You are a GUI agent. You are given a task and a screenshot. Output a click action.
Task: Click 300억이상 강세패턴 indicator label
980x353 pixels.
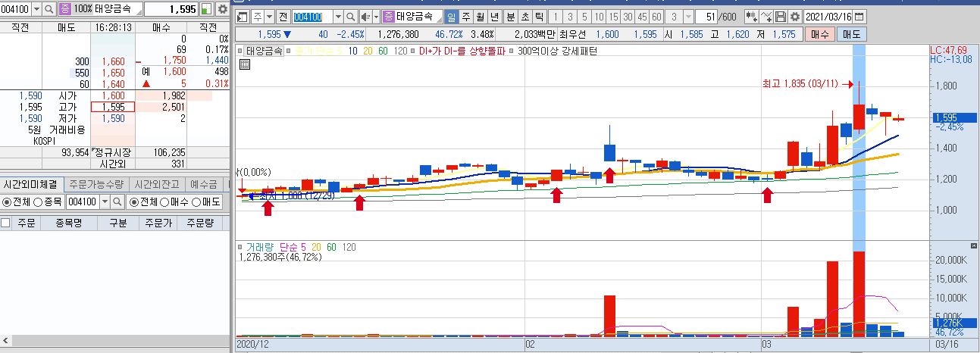[559, 51]
